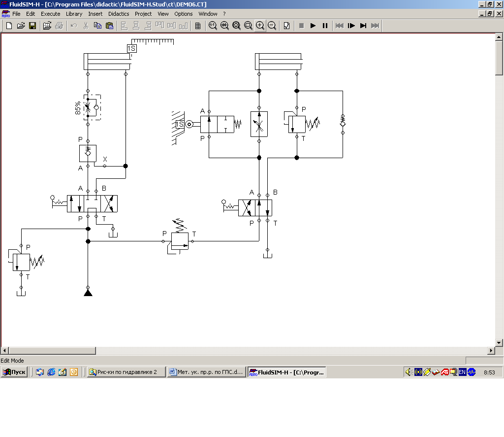504x437 pixels.
Task: Click the Zoom In magnifier icon
Action: [x=260, y=26]
